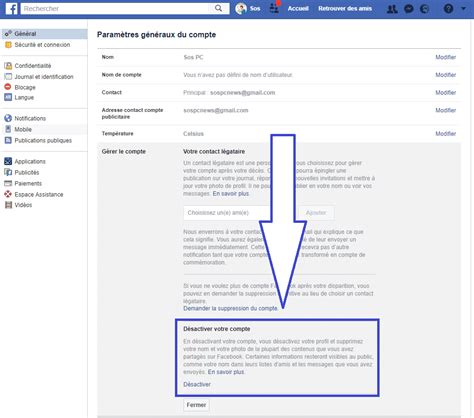Open the notifications globe icon

pyautogui.click(x=424, y=9)
